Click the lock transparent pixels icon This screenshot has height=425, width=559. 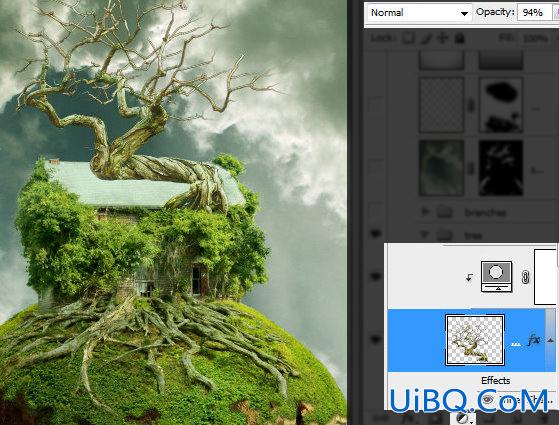click(x=408, y=38)
